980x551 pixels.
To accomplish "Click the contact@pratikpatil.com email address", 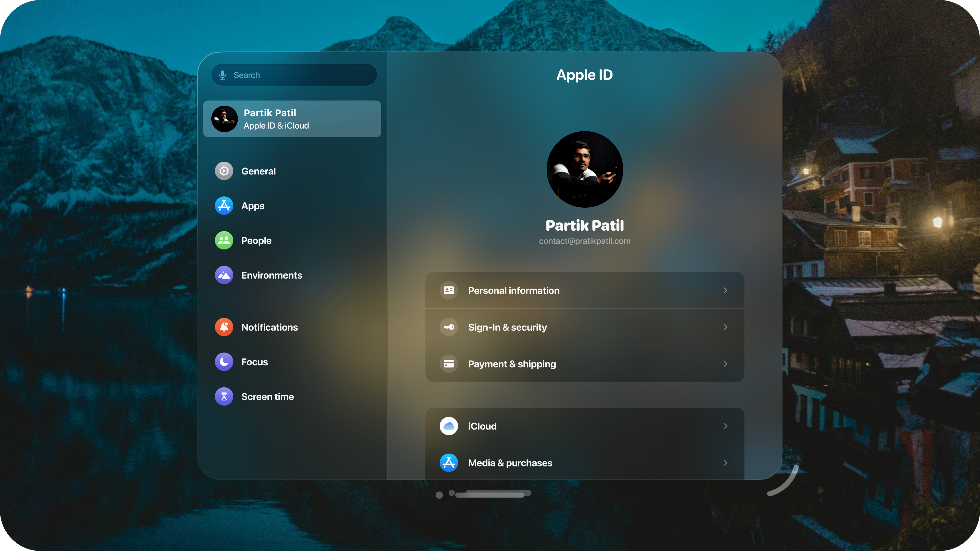I will pyautogui.click(x=584, y=241).
